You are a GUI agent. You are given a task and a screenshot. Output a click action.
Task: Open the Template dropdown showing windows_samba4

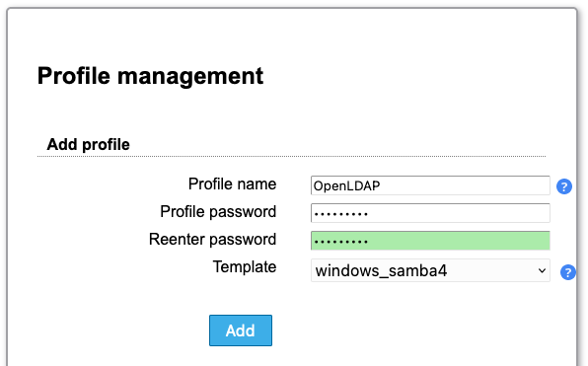pos(430,270)
